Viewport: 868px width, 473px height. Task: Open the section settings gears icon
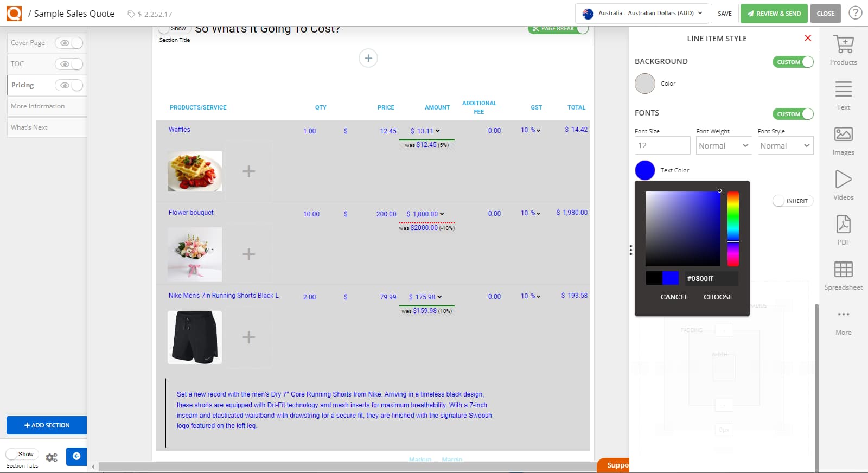[x=52, y=457]
